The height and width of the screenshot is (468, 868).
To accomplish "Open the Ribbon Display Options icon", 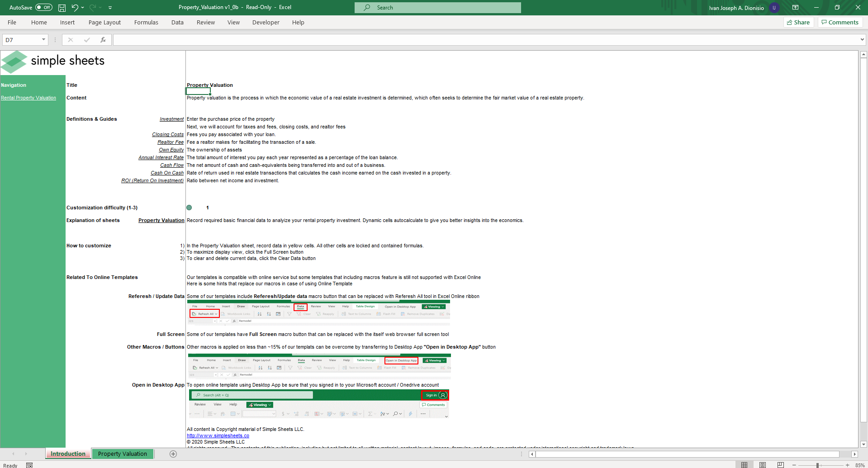I will tap(795, 7).
